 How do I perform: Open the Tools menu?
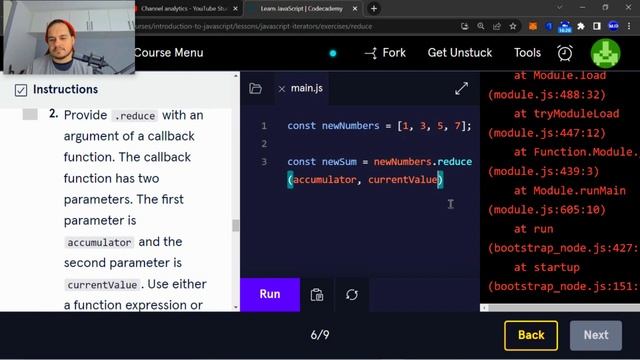pos(527,53)
